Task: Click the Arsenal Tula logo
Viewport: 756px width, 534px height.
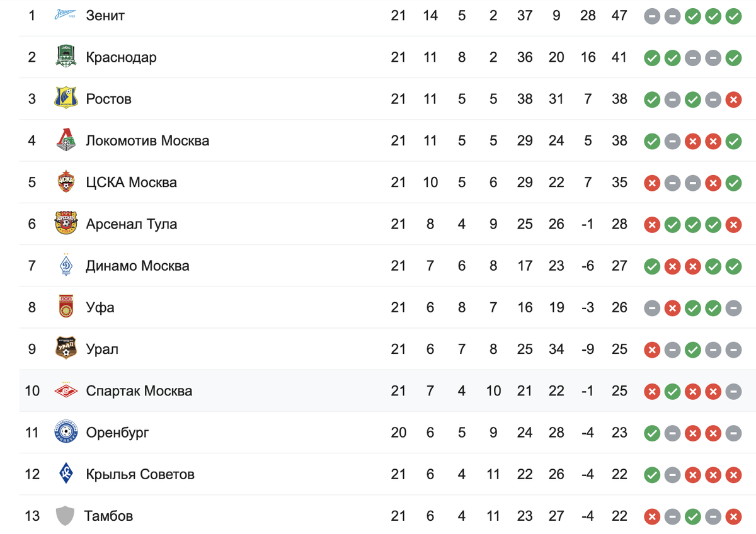Action: point(66,224)
